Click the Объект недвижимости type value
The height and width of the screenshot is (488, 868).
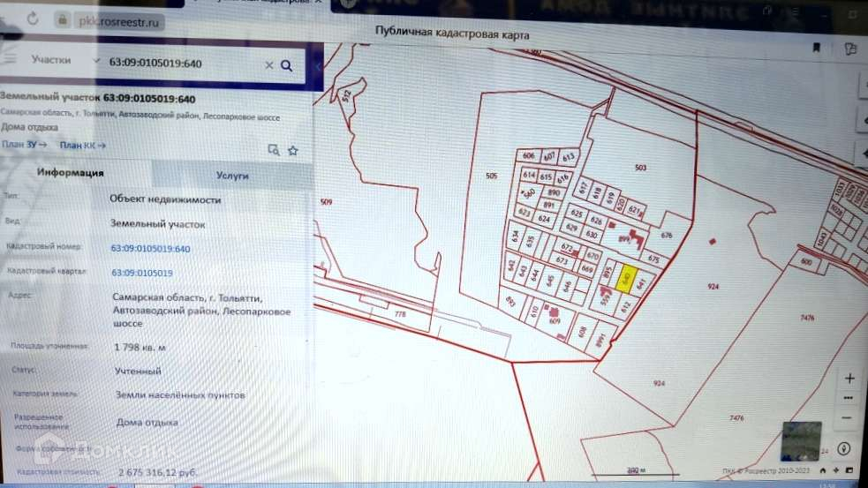click(165, 199)
